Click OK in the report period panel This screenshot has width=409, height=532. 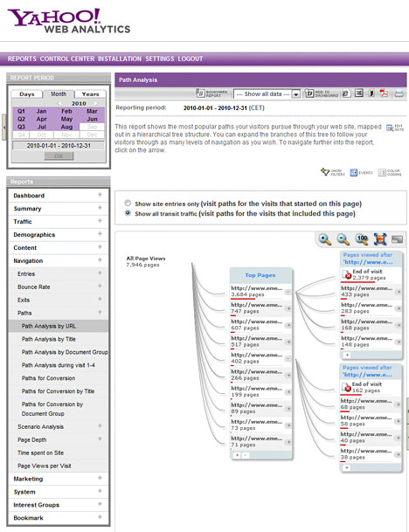(59, 156)
